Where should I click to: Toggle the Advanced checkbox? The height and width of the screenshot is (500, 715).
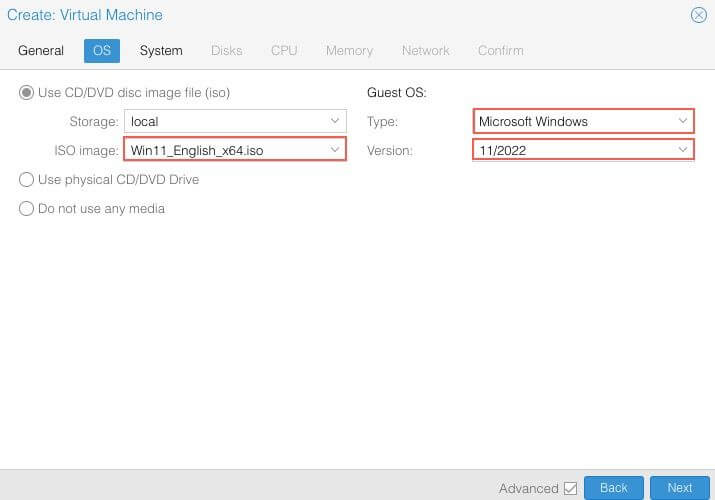571,488
